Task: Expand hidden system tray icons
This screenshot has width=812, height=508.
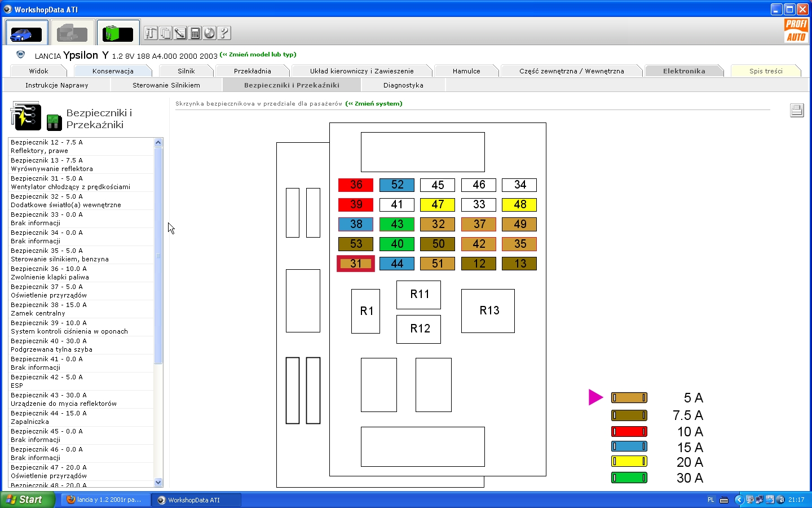Action: 739,500
